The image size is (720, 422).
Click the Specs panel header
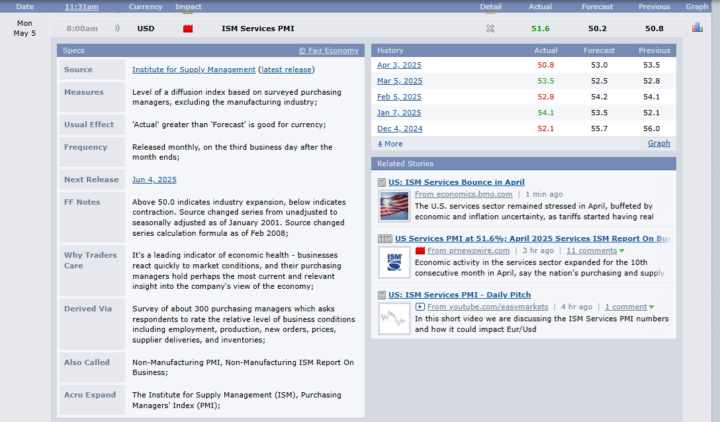[211, 51]
